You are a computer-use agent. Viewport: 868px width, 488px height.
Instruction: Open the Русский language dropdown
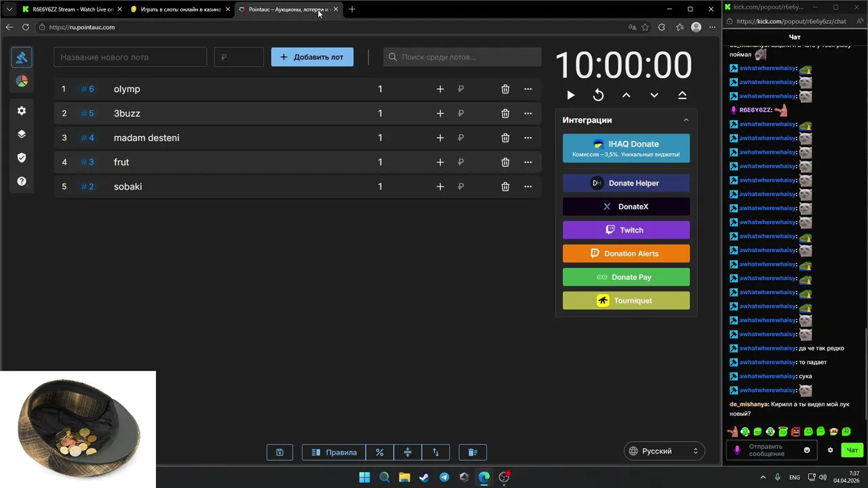664,451
